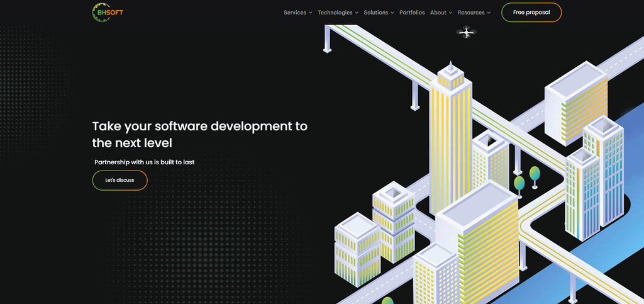Expand the About dropdown chevron
Image resolution: width=644 pixels, height=304 pixels.
point(450,13)
